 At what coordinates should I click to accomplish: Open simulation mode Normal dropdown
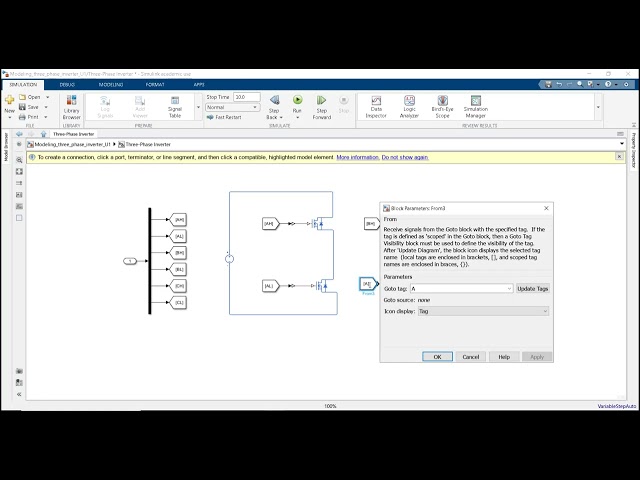coord(233,107)
